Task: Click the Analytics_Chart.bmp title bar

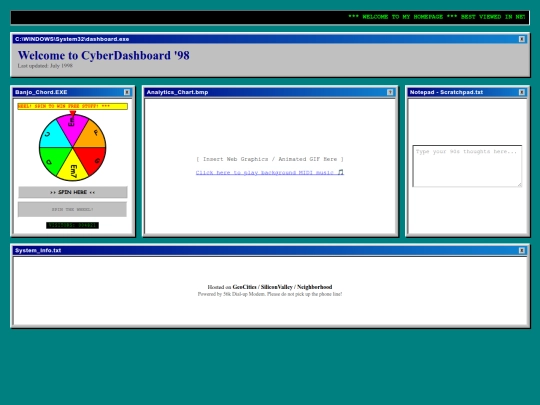Action: coord(270,92)
